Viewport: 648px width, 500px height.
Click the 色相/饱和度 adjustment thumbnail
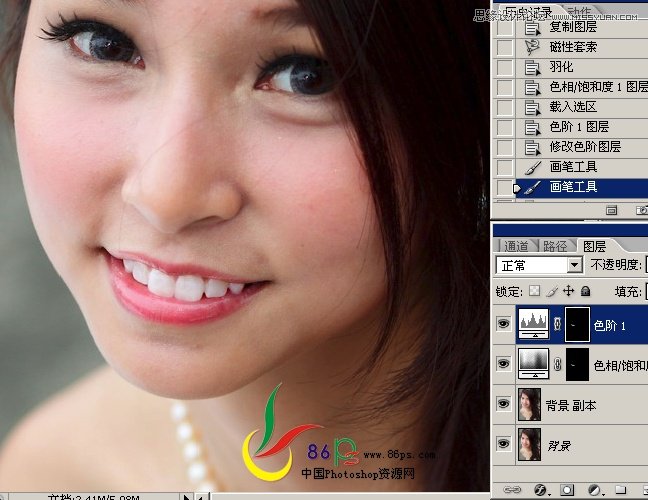534,364
